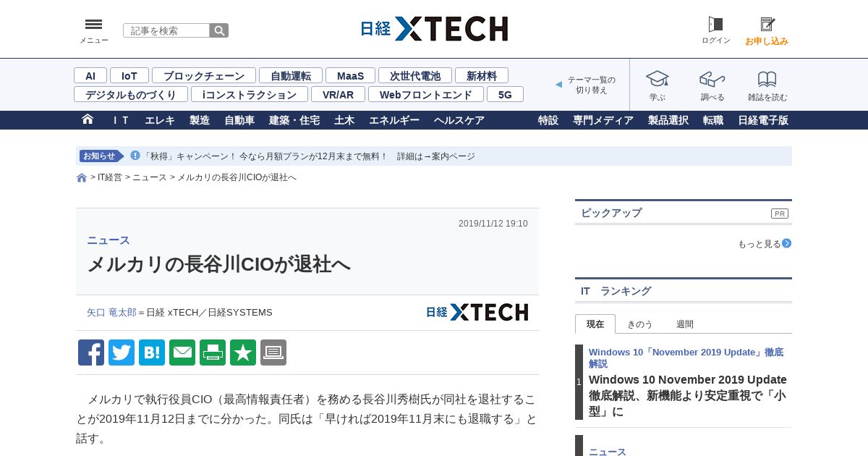Select the 5G theme tag
Image resolution: width=868 pixels, height=456 pixels.
click(505, 94)
